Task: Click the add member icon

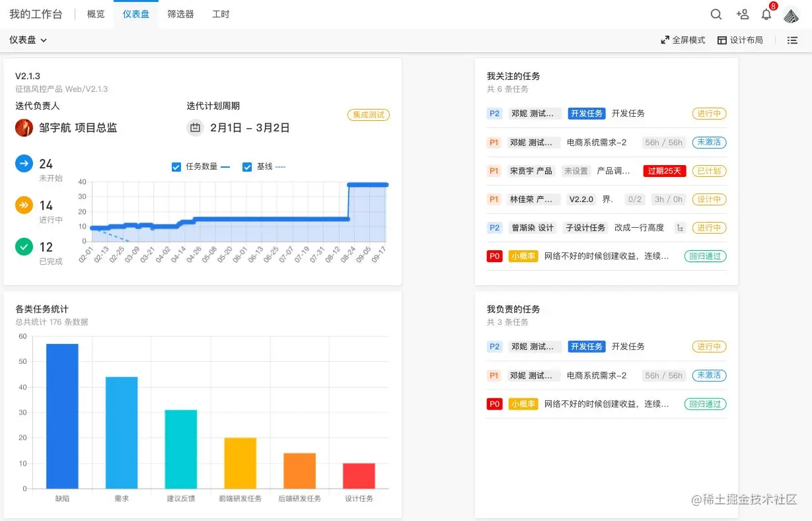Action: [x=742, y=15]
